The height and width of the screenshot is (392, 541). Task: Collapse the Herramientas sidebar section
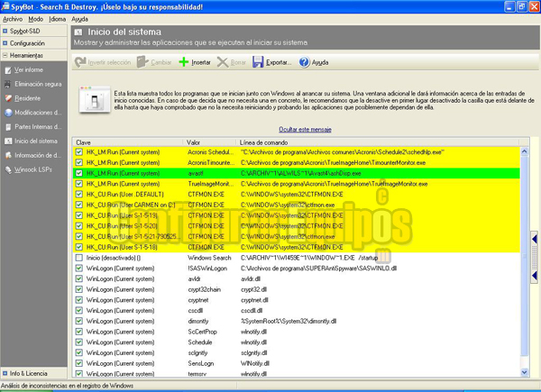34,55
